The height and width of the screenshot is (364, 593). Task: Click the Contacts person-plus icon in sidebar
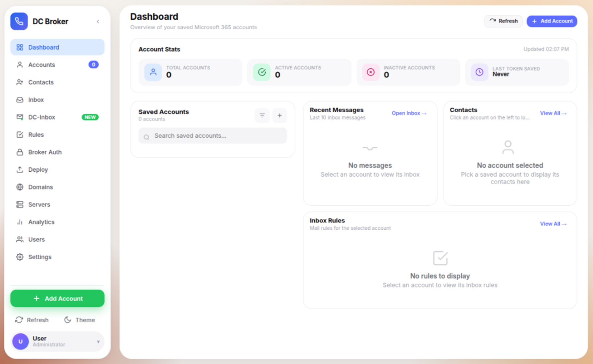pyautogui.click(x=20, y=82)
